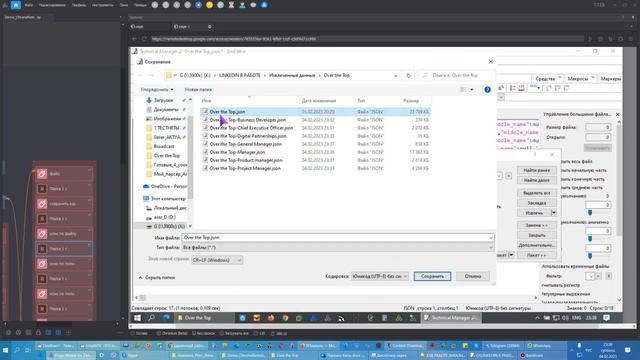Image resolution: width=640 pixels, height=360 pixels.
Task: Open the line ending CR+LF dropdown
Action: pyautogui.click(x=217, y=260)
